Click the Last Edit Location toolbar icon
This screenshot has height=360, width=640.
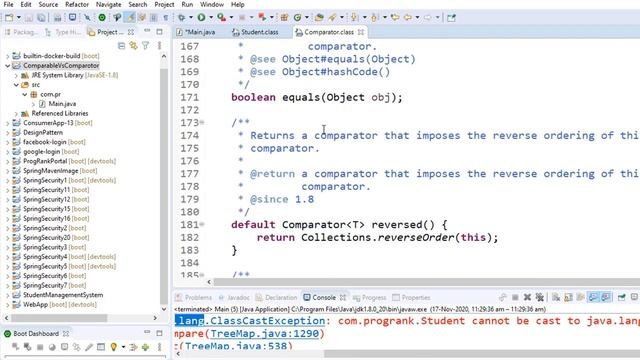(395, 18)
